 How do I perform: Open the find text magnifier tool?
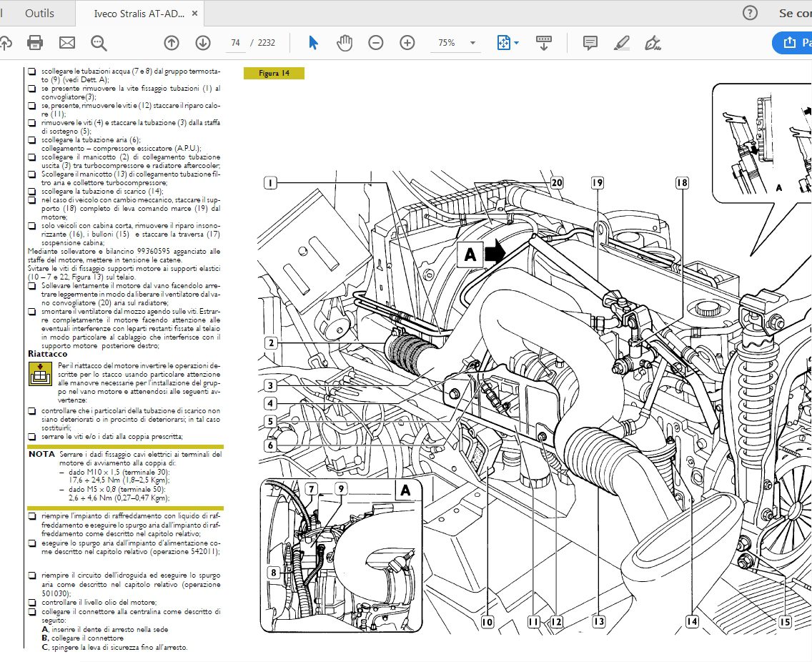99,43
